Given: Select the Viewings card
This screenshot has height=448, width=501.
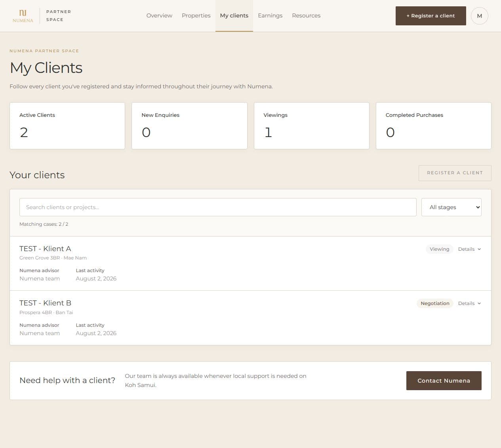Looking at the screenshot, I should pos(312,126).
